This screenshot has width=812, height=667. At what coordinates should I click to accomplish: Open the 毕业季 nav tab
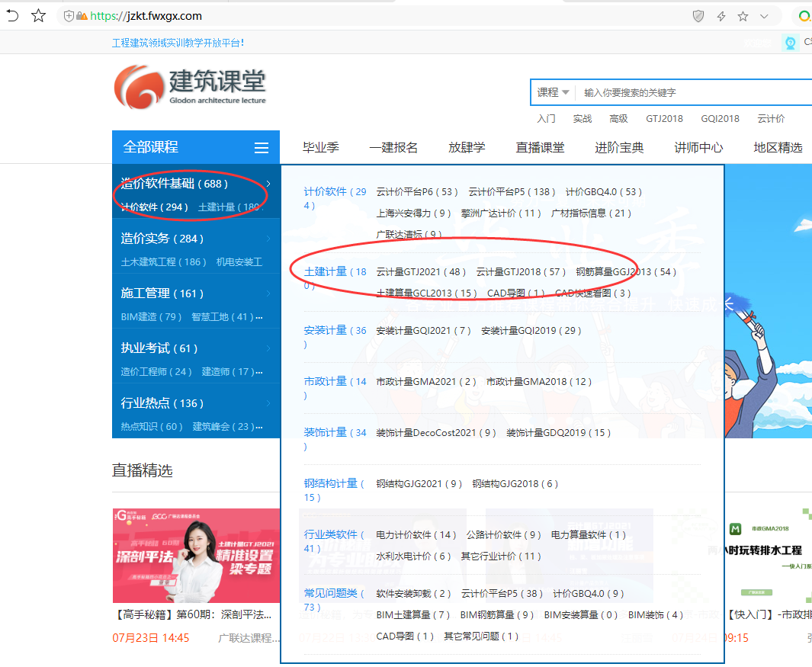tap(321, 148)
